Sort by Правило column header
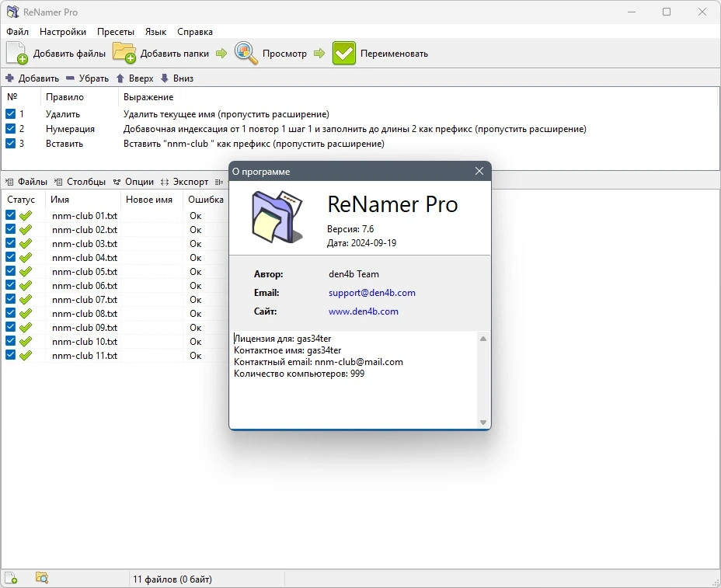Image resolution: width=721 pixels, height=588 pixels. pos(64,97)
